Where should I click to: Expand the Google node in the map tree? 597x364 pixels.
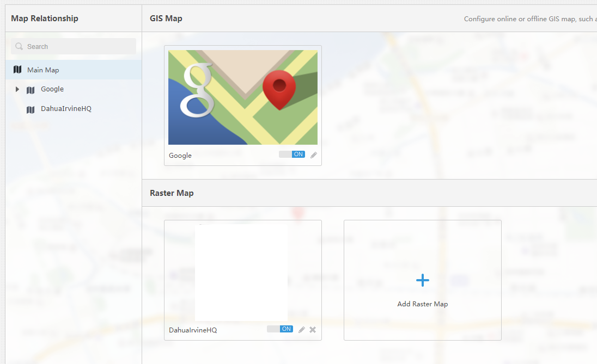point(17,89)
